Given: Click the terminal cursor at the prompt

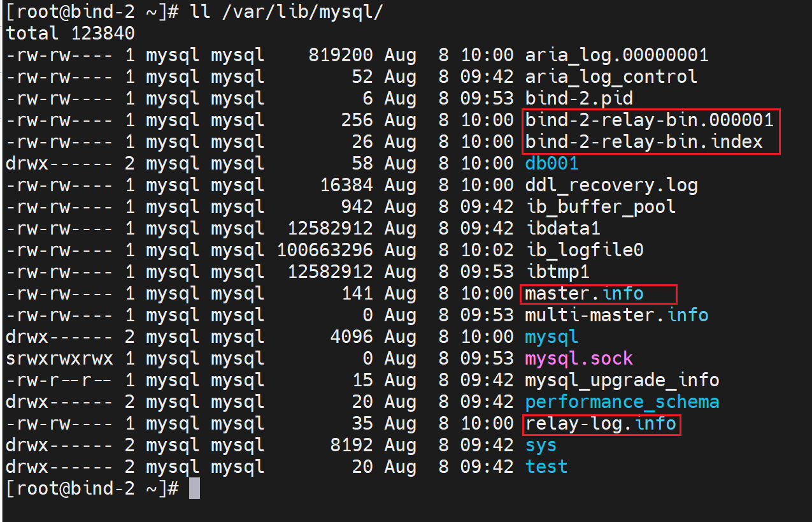Looking at the screenshot, I should pyautogui.click(x=195, y=489).
